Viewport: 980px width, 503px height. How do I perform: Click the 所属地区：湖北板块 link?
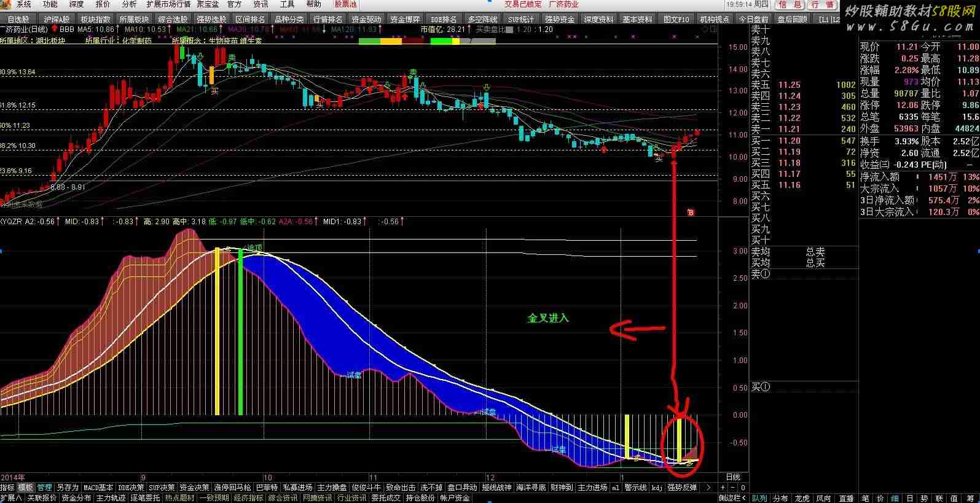[x=33, y=41]
